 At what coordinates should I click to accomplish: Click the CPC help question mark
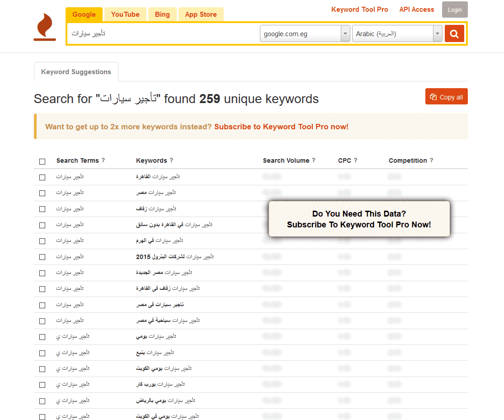[x=355, y=160]
